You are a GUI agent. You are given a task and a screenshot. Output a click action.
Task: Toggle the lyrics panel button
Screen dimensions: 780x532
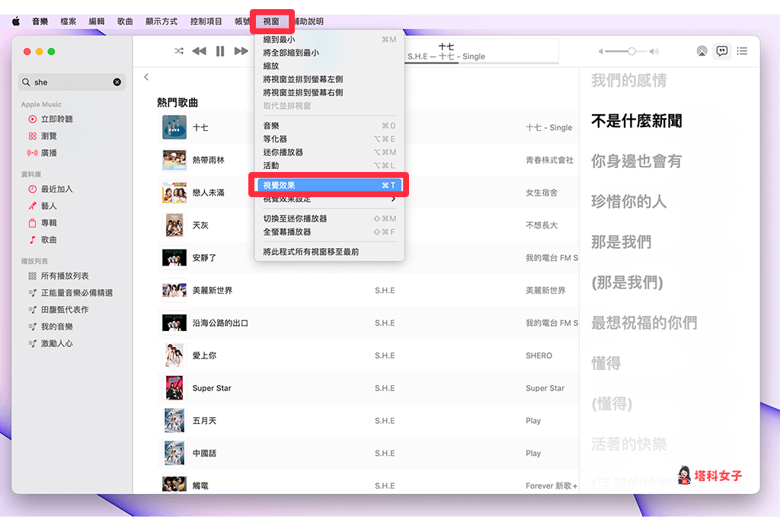coord(722,51)
